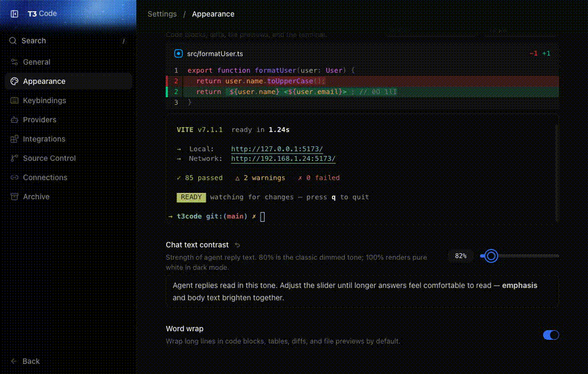
Task: Reset Chat text contrast with undo icon
Action: (237, 245)
